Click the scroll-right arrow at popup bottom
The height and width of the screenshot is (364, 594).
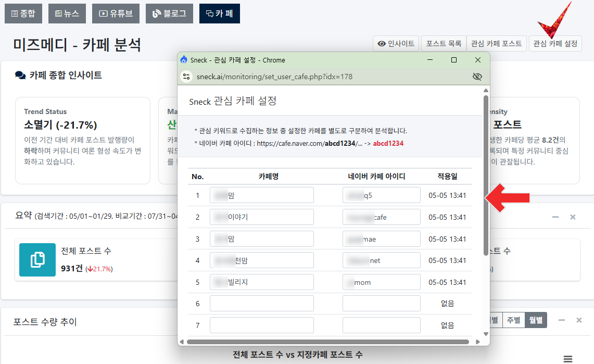pos(477,342)
